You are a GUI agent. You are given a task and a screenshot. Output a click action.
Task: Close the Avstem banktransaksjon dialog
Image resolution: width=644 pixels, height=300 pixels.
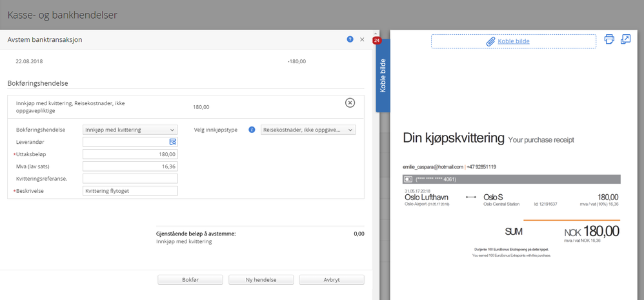point(362,39)
